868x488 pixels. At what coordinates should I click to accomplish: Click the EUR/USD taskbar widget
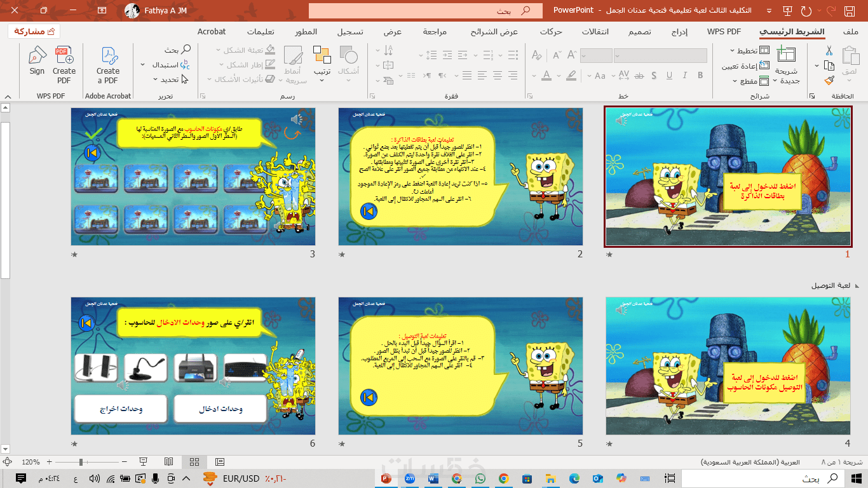coord(244,478)
